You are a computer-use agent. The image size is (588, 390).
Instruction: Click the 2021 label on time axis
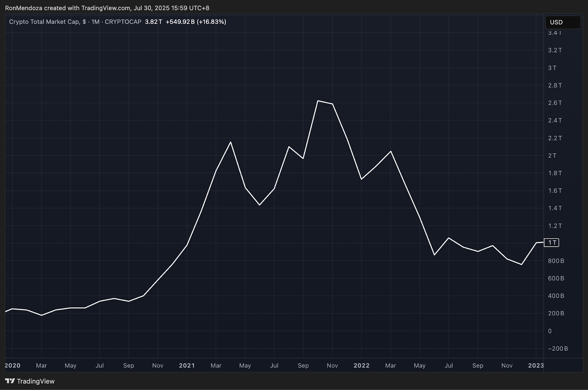[x=187, y=365]
